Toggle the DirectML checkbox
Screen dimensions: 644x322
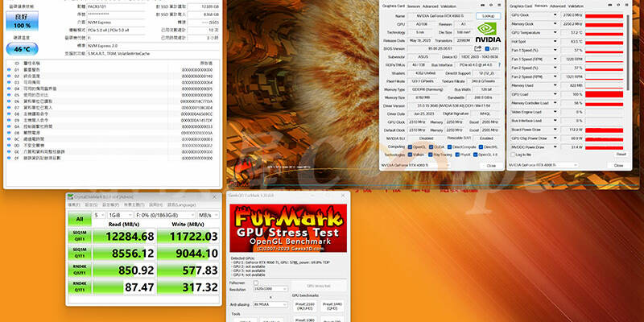(481, 147)
